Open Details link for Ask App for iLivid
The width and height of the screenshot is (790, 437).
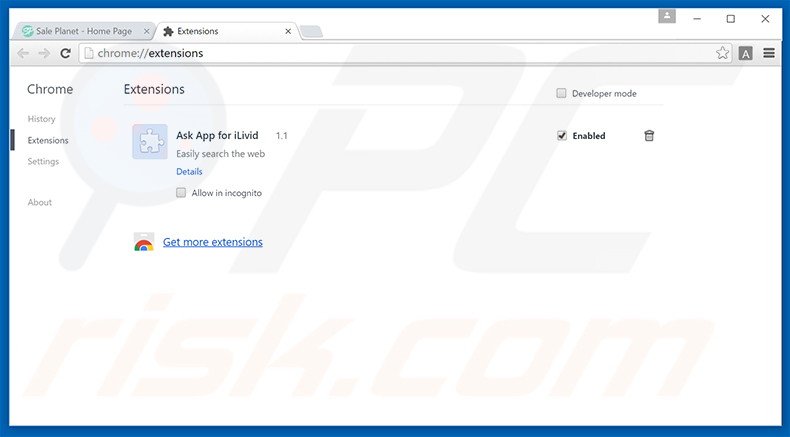(x=189, y=171)
